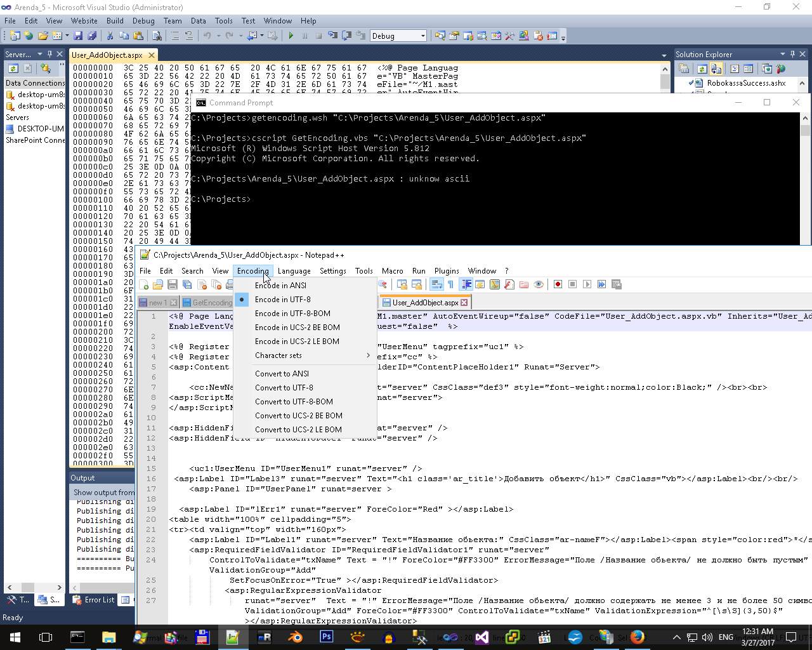Click New file icon in Notepad++ toolbar
This screenshot has height=650, width=812.
pyautogui.click(x=144, y=284)
